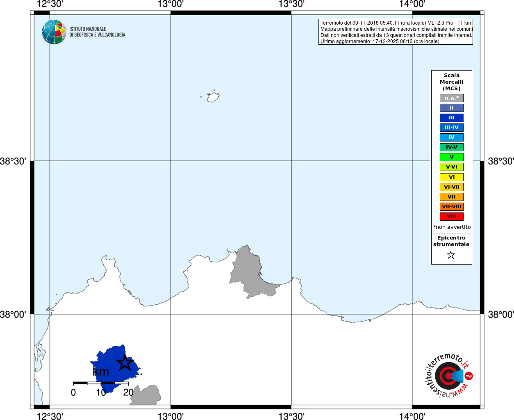The width and height of the screenshot is (514, 420).
Task: Click the 'Istituto Nazionale di Geofisica' text
Action: click(x=97, y=32)
